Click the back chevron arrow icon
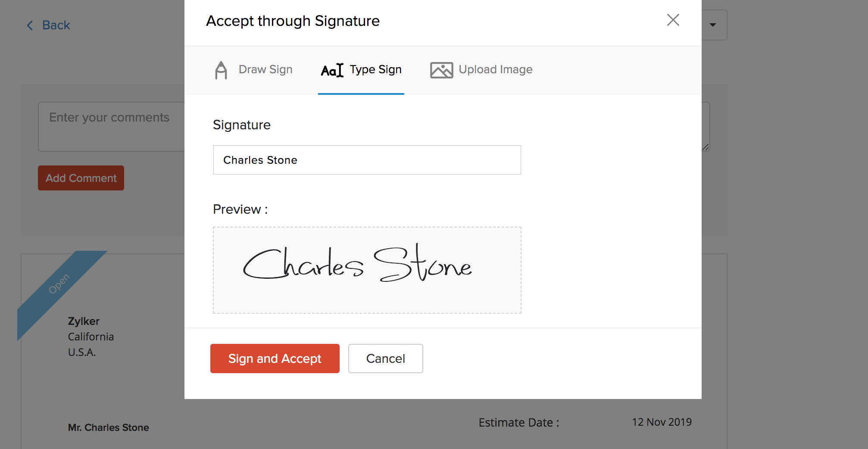 [x=29, y=25]
